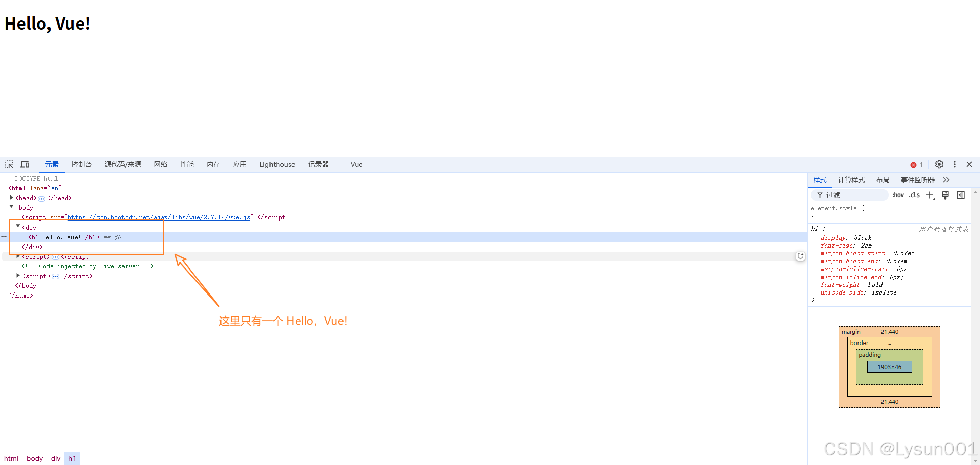
Task: Switch to the 源代码/来源 tab
Action: click(x=123, y=164)
